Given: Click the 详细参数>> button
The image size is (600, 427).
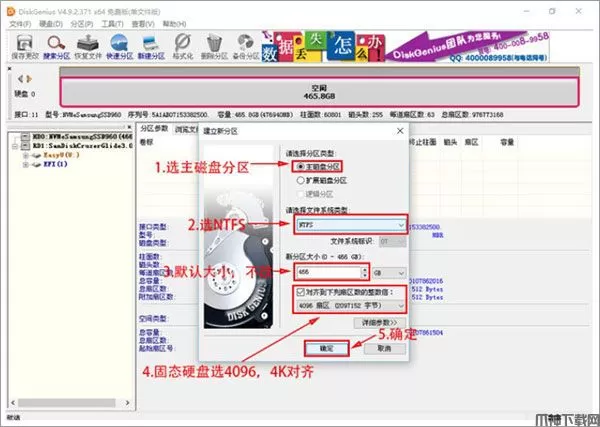Looking at the screenshot, I should coord(379,323).
